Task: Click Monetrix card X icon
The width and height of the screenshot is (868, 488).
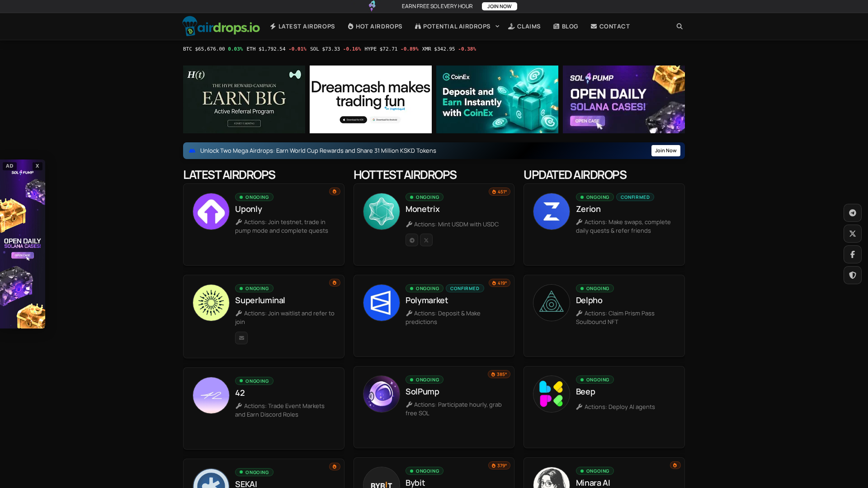Action: pyautogui.click(x=426, y=240)
